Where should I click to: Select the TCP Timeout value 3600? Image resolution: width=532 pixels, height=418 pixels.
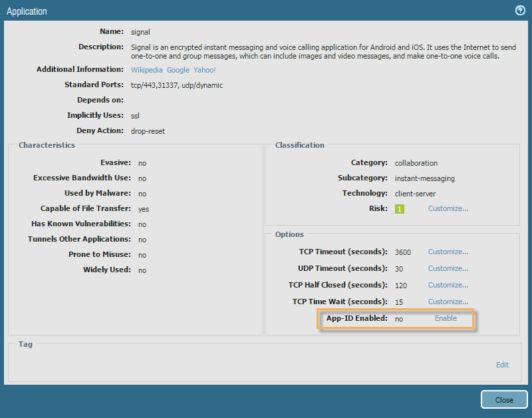pos(403,252)
